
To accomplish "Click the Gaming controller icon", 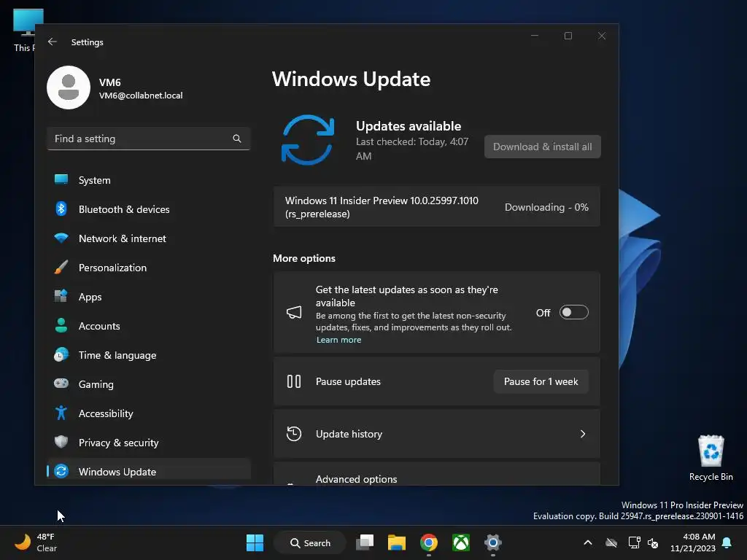I will (61, 384).
